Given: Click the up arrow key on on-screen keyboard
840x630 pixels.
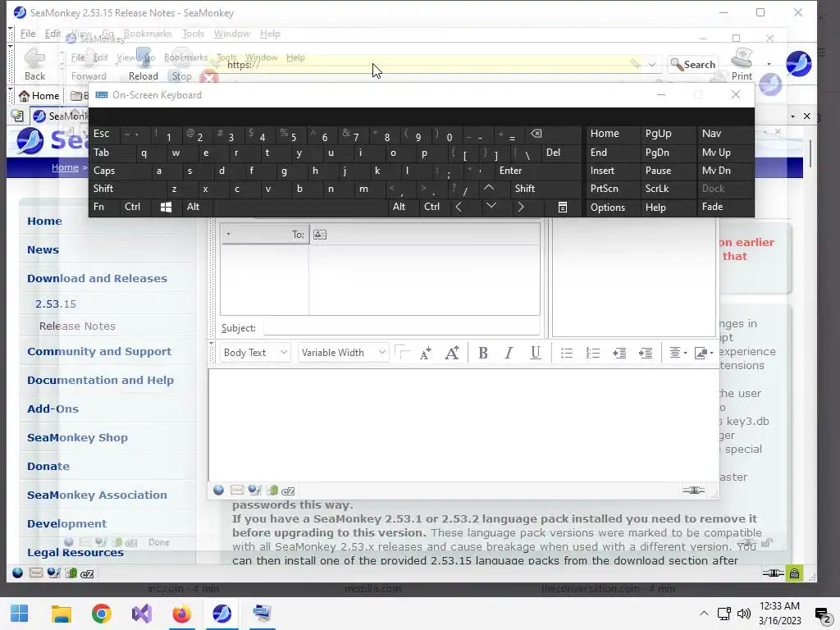Looking at the screenshot, I should [489, 188].
